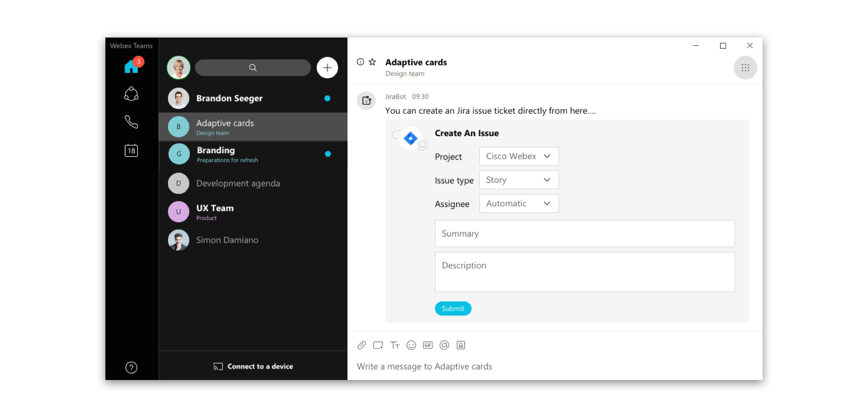This screenshot has width=868, height=417.
Task: Click the Description text area
Action: click(x=585, y=272)
